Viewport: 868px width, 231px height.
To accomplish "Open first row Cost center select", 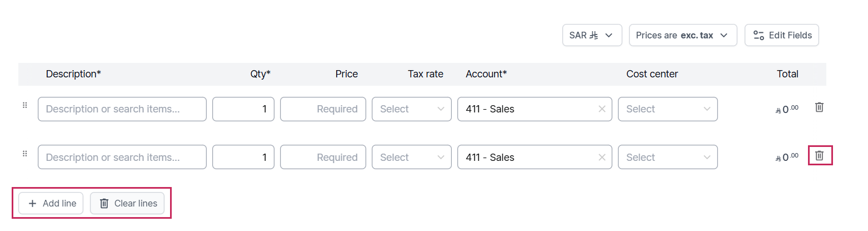I will pyautogui.click(x=668, y=109).
